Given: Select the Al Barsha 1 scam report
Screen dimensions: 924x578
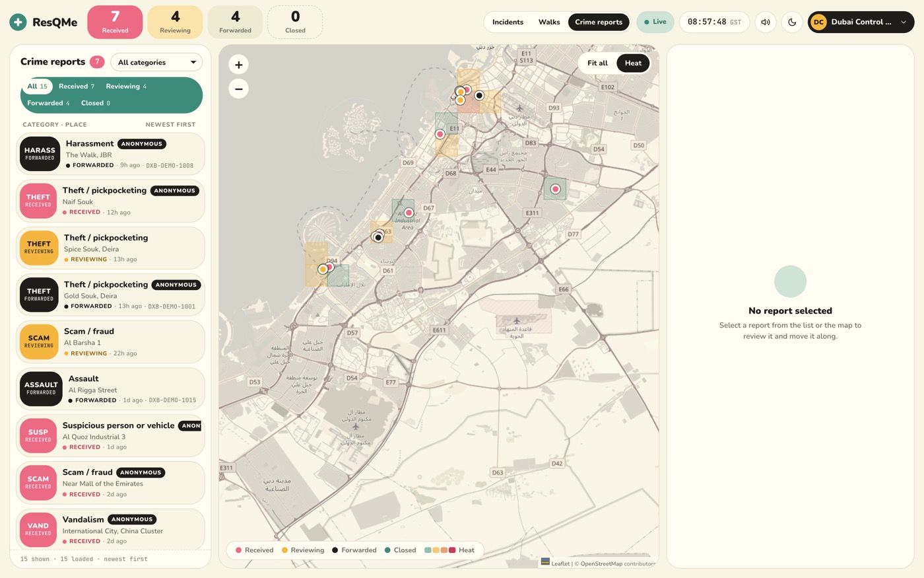Looking at the screenshot, I should click(110, 342).
